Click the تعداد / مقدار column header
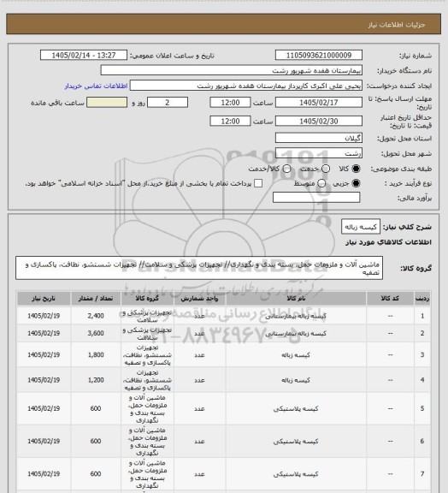The image size is (448, 493). point(96,299)
